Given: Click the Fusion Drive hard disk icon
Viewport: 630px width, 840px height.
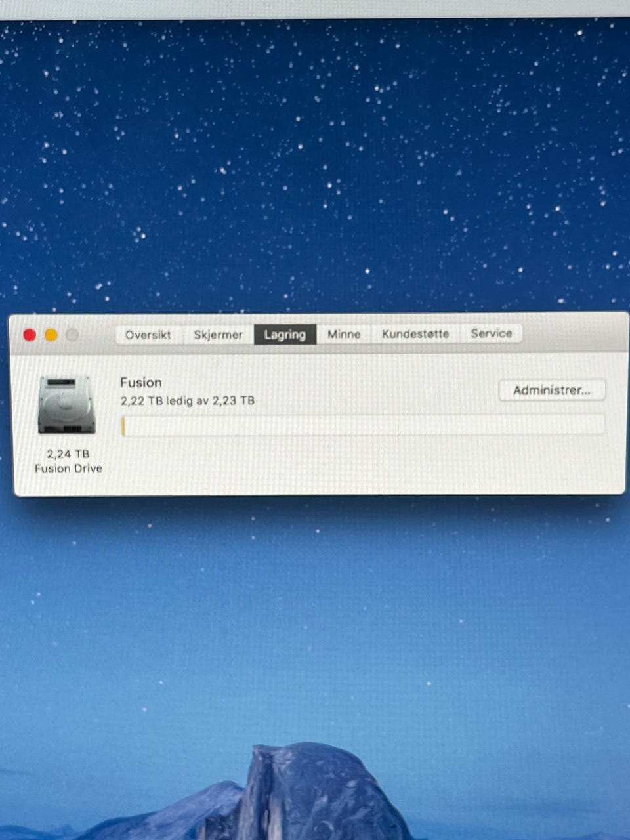Looking at the screenshot, I should pyautogui.click(x=67, y=404).
